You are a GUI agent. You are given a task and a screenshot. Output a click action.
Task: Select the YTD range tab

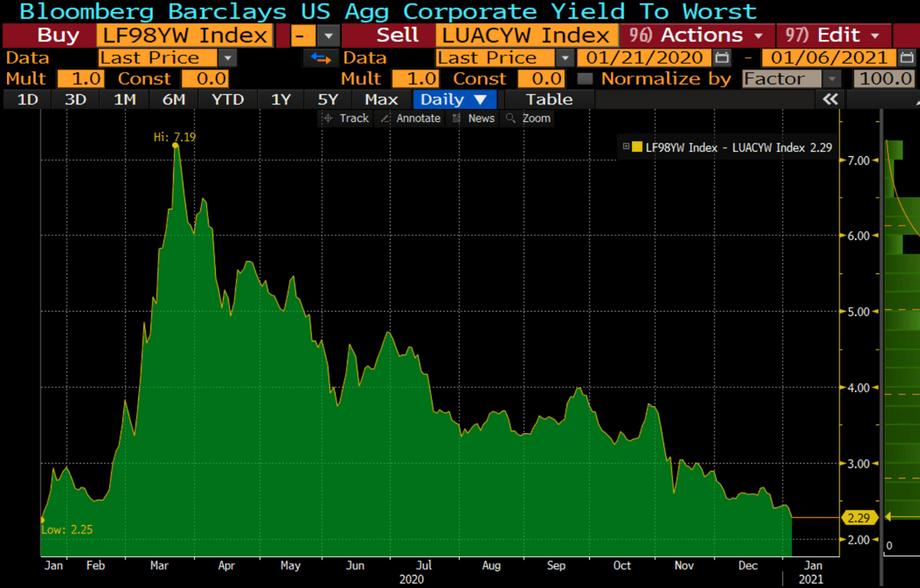[x=228, y=99]
